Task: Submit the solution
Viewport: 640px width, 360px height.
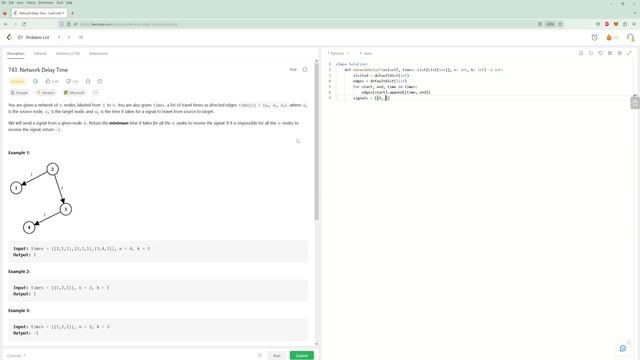Action: tap(302, 356)
